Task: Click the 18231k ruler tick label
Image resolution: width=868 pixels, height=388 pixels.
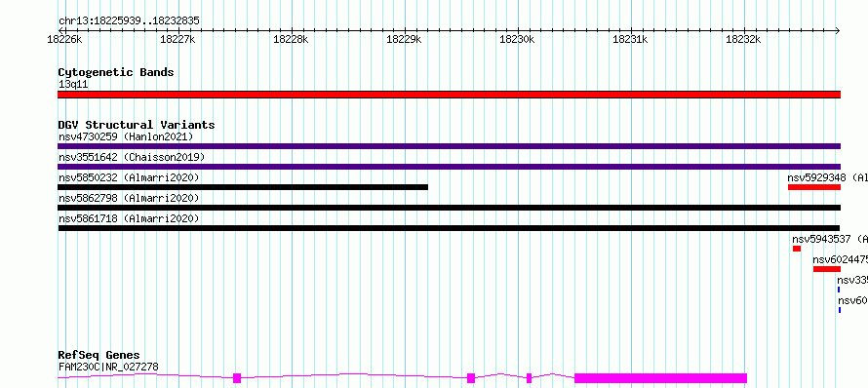Action: 630,39
